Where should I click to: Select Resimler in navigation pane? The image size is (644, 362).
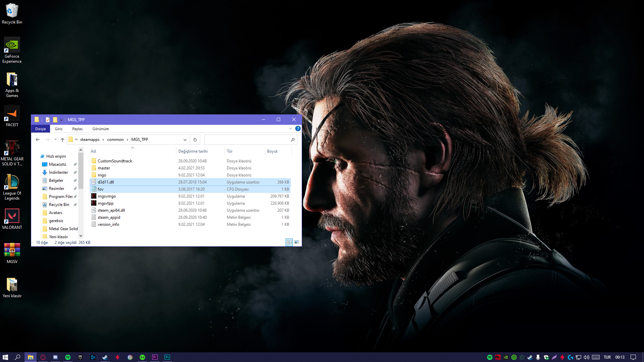tap(56, 189)
